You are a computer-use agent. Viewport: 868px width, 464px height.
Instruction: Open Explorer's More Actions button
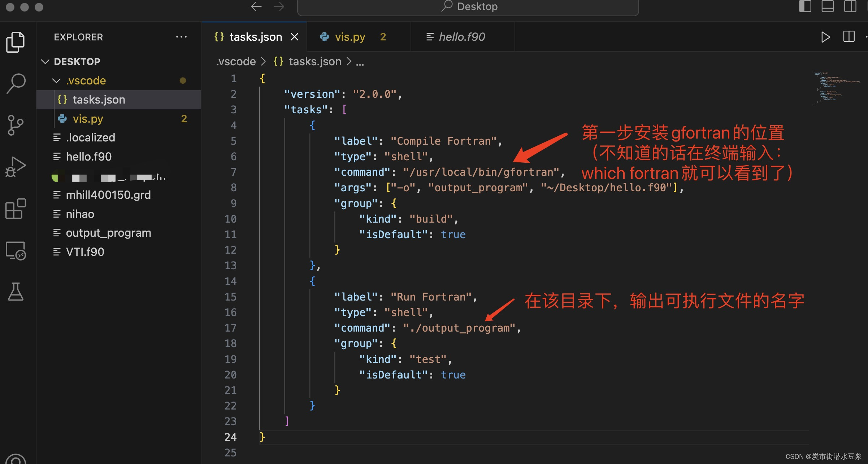click(182, 36)
